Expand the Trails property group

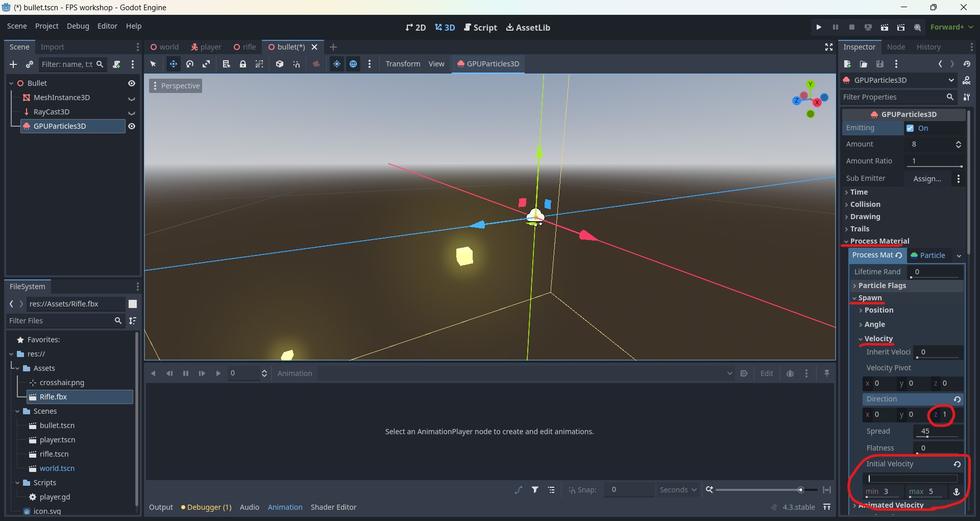pyautogui.click(x=860, y=229)
